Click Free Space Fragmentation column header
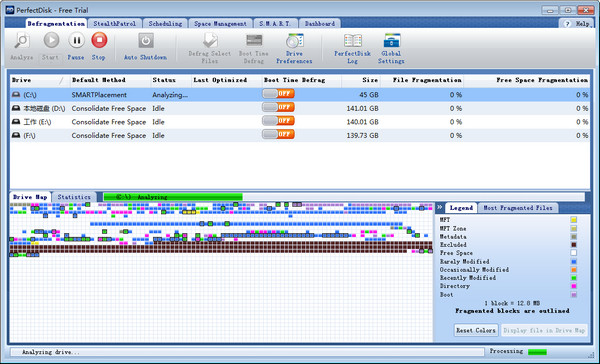The width and height of the screenshot is (600, 364). click(527, 80)
